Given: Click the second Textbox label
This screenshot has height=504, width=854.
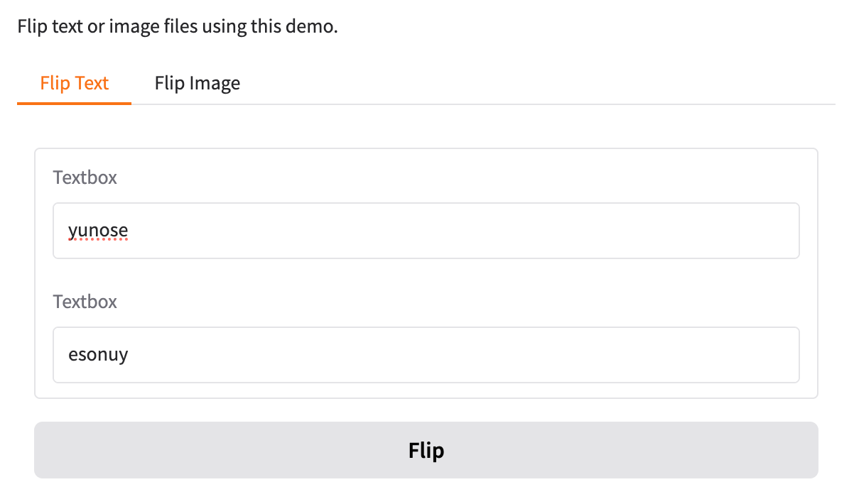Looking at the screenshot, I should (x=85, y=302).
